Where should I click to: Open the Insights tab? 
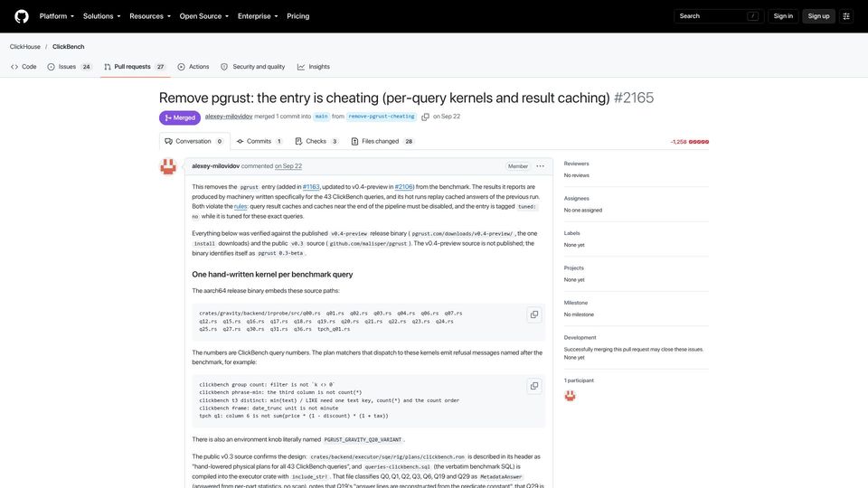[x=314, y=66]
